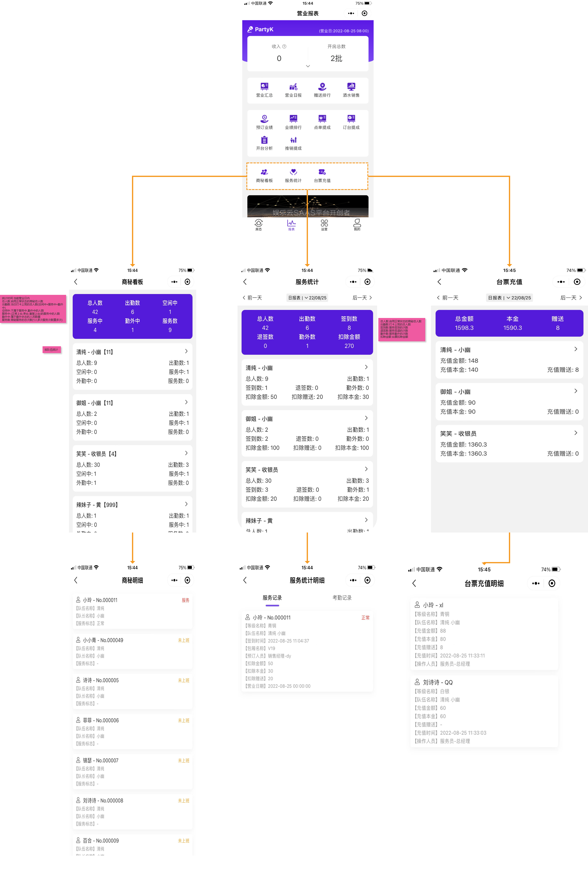Select 考勤记录 tab

(342, 598)
